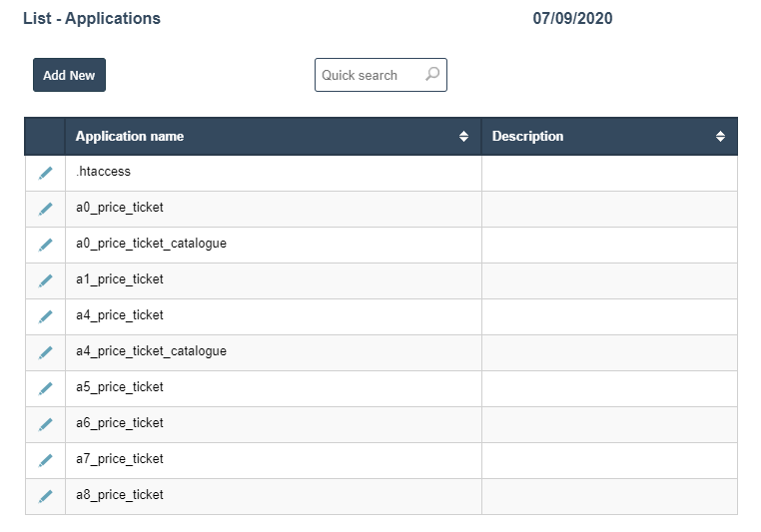This screenshot has height=532, width=761.
Task: Sort by Application name using sort arrows
Action: [463, 137]
